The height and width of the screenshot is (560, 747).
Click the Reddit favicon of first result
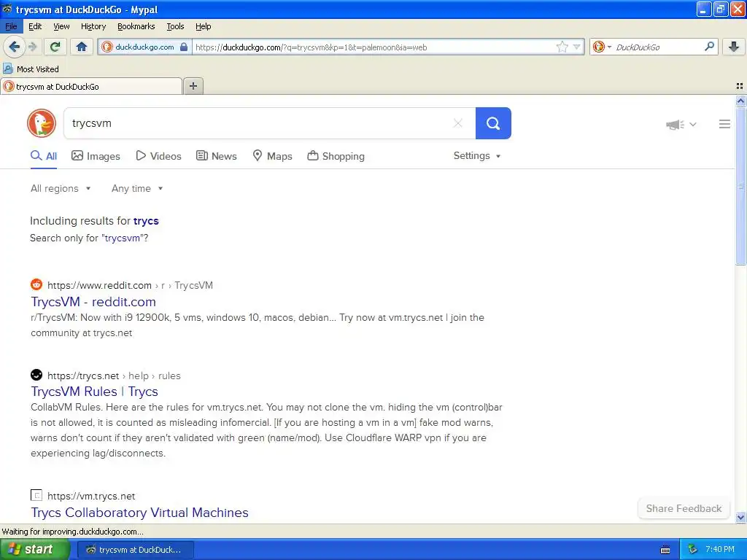click(x=36, y=284)
